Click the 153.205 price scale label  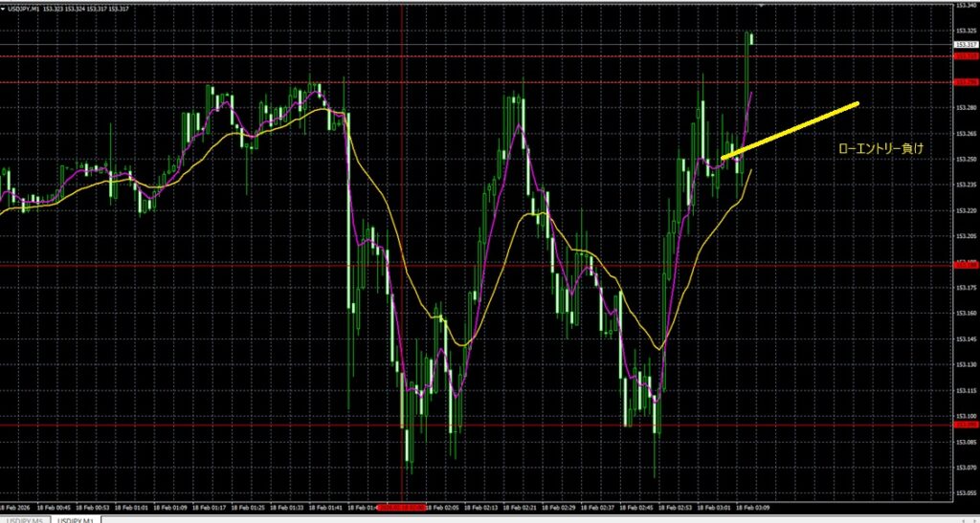click(967, 236)
